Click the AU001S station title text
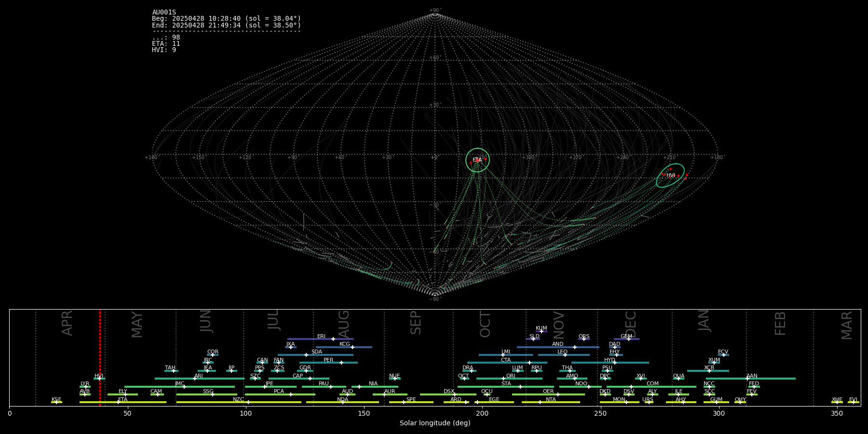This screenshot has width=868, height=434. (164, 13)
